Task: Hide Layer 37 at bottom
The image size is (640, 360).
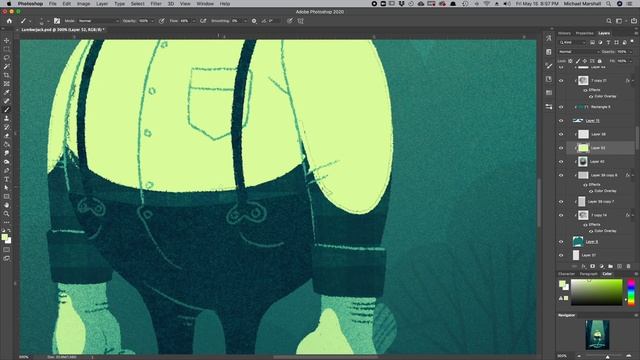Action: pyautogui.click(x=561, y=255)
